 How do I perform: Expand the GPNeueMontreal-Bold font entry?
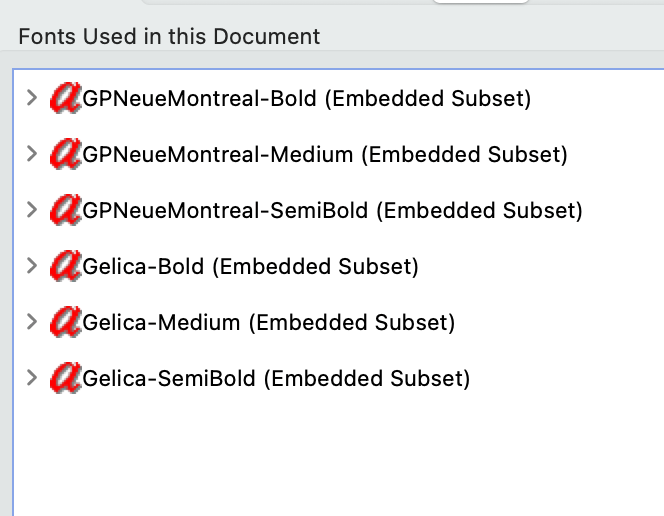click(31, 98)
